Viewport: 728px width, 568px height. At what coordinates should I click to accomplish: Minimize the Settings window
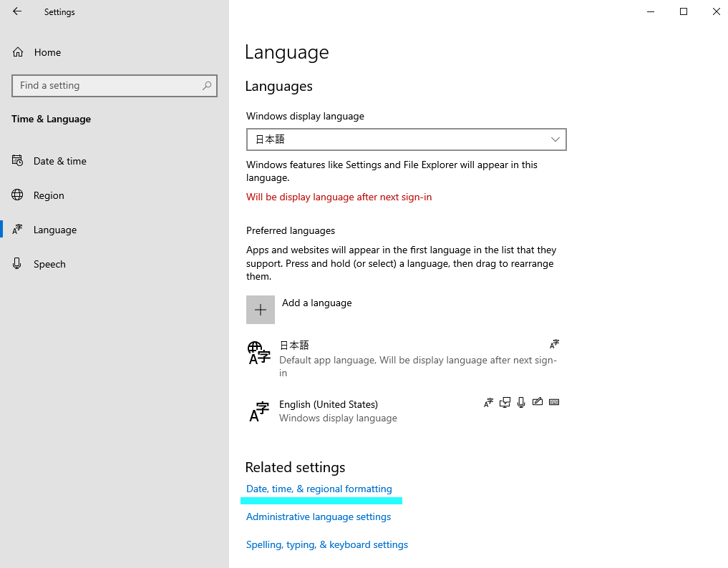[x=651, y=11]
